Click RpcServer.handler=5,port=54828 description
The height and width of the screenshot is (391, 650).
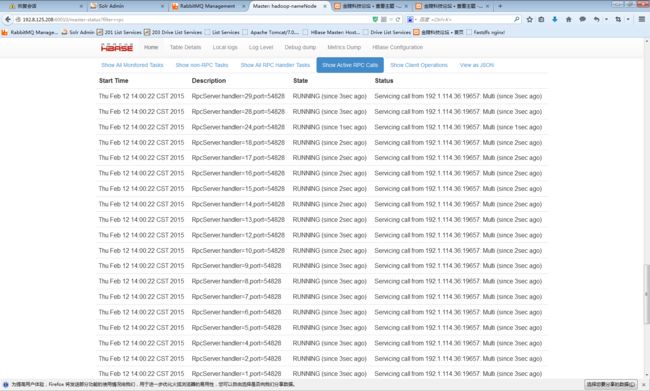236,328
